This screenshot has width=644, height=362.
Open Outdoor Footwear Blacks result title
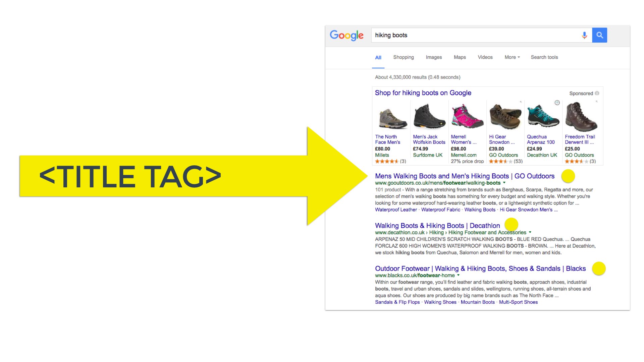click(480, 268)
